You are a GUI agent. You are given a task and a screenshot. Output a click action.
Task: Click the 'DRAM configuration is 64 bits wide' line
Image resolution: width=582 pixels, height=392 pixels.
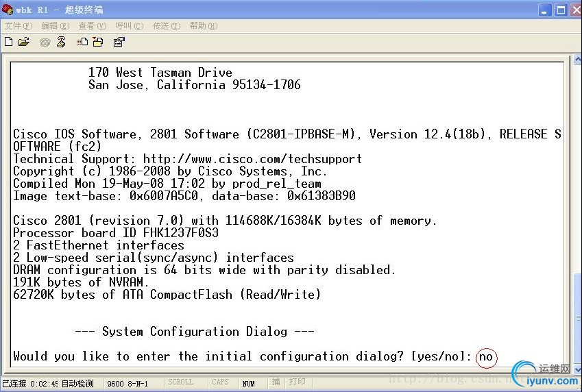click(x=204, y=270)
